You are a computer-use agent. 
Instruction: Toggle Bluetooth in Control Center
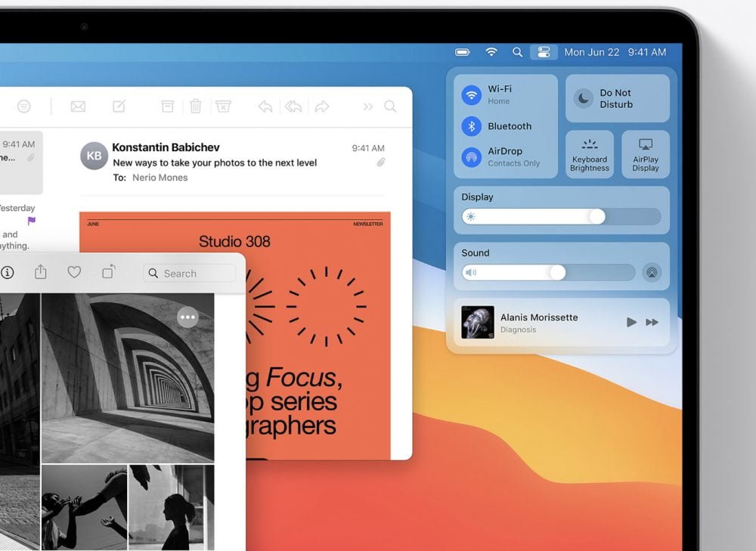coord(472,126)
